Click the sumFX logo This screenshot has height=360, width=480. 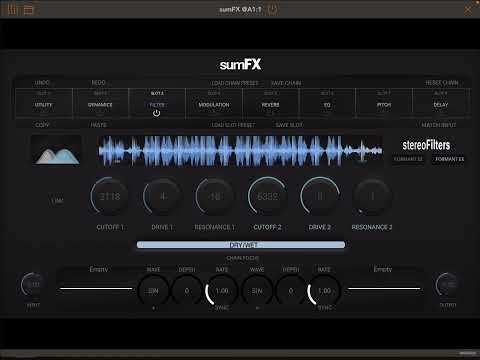(240, 64)
